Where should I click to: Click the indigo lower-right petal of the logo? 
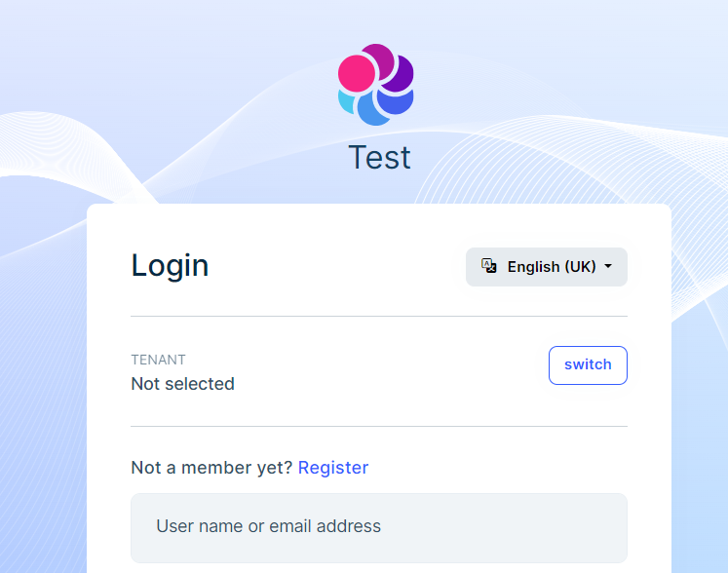pos(398,101)
